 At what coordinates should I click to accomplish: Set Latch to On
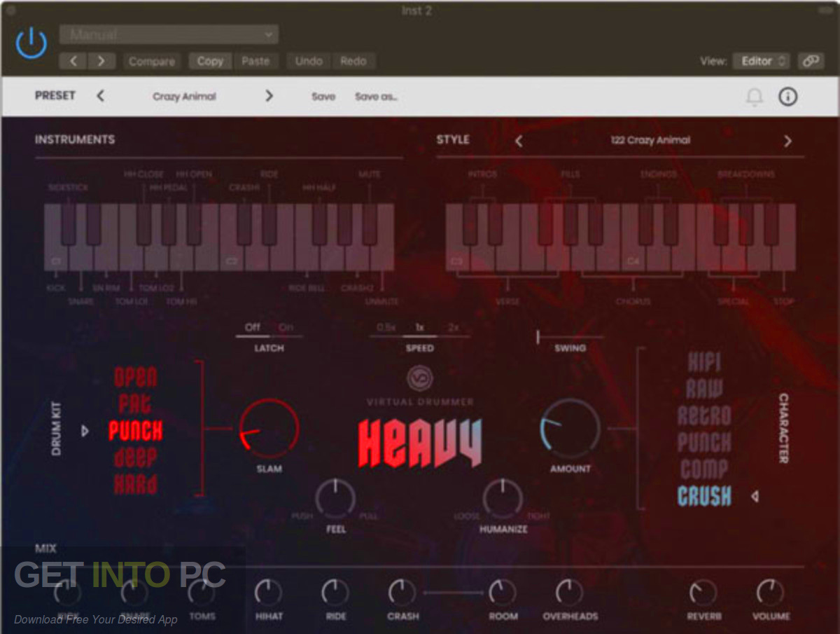286,327
